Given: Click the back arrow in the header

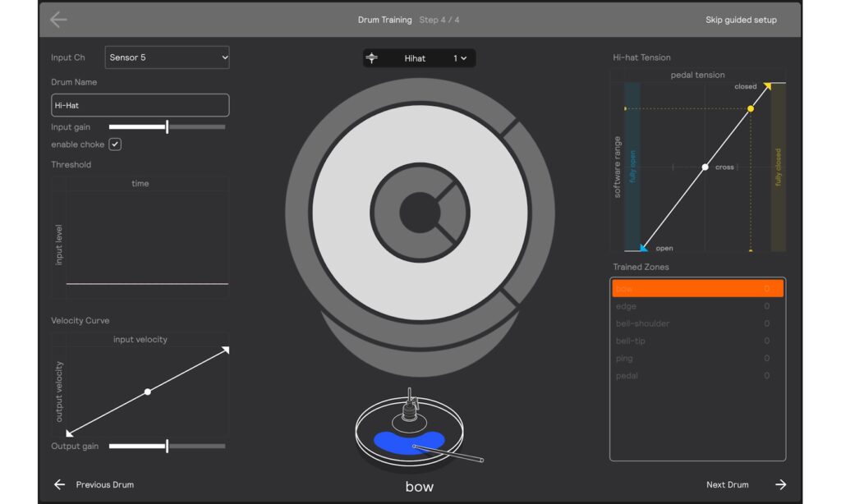Looking at the screenshot, I should (x=58, y=20).
